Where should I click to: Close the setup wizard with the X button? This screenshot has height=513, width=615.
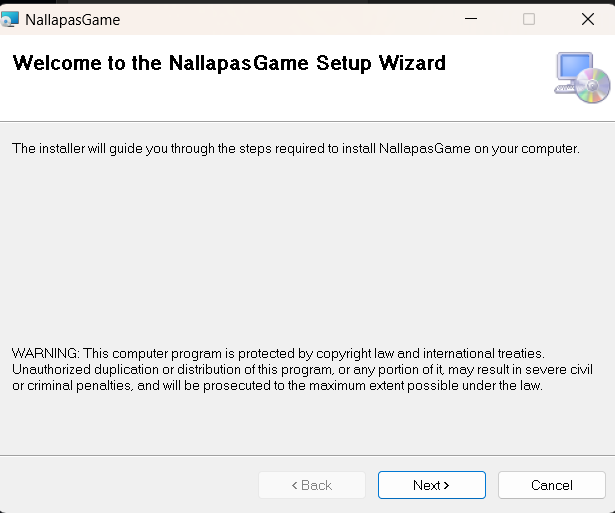point(587,18)
